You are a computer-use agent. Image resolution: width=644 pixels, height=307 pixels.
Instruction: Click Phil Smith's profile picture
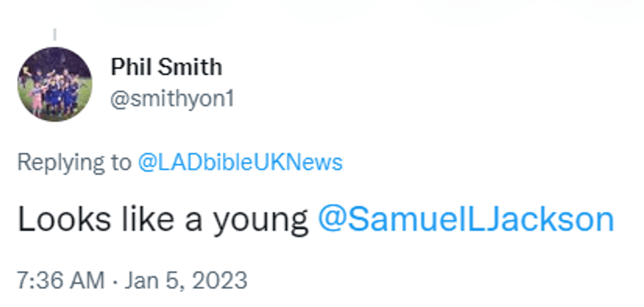point(55,84)
